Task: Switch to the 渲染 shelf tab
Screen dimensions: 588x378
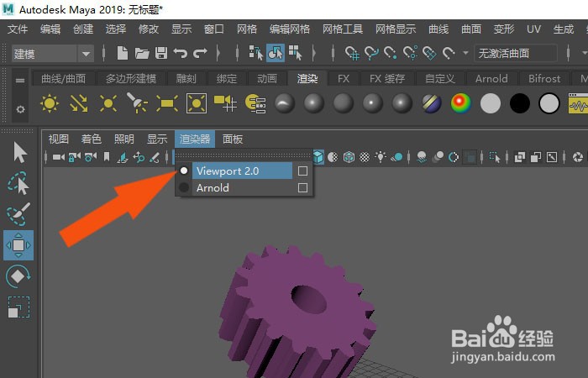Action: pyautogui.click(x=307, y=78)
